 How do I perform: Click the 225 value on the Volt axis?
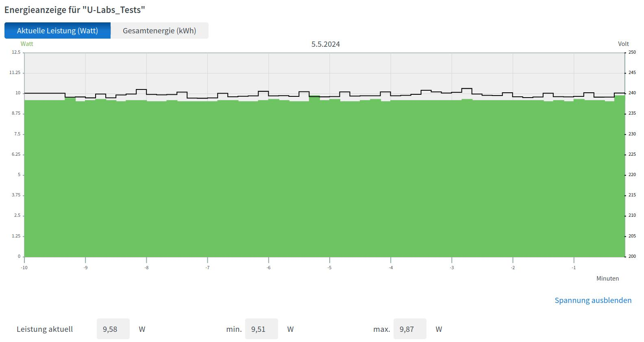(632, 154)
